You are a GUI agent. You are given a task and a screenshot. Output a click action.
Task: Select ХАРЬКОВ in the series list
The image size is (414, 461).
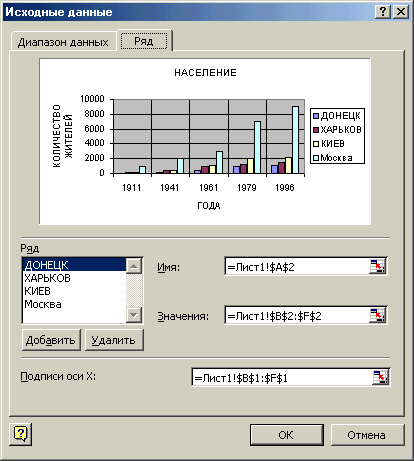[74, 278]
